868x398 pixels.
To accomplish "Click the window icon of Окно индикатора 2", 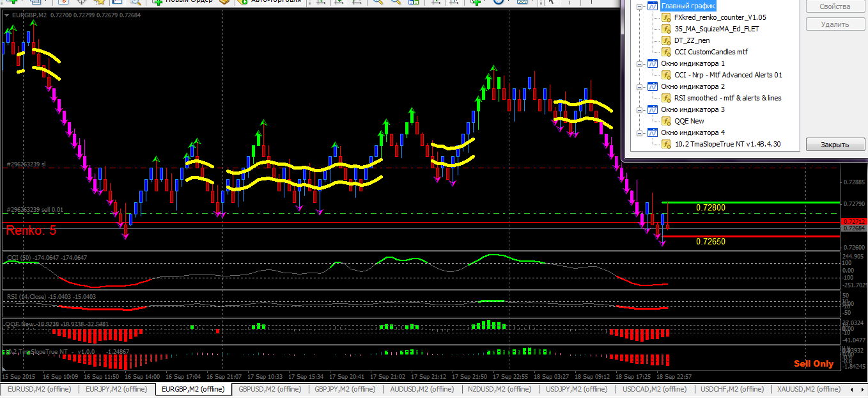I will point(653,86).
